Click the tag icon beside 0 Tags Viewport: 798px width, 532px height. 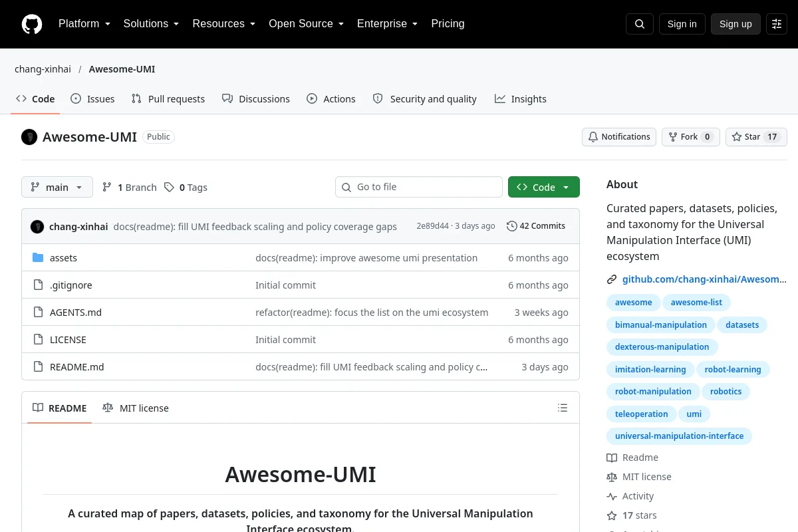tap(170, 188)
